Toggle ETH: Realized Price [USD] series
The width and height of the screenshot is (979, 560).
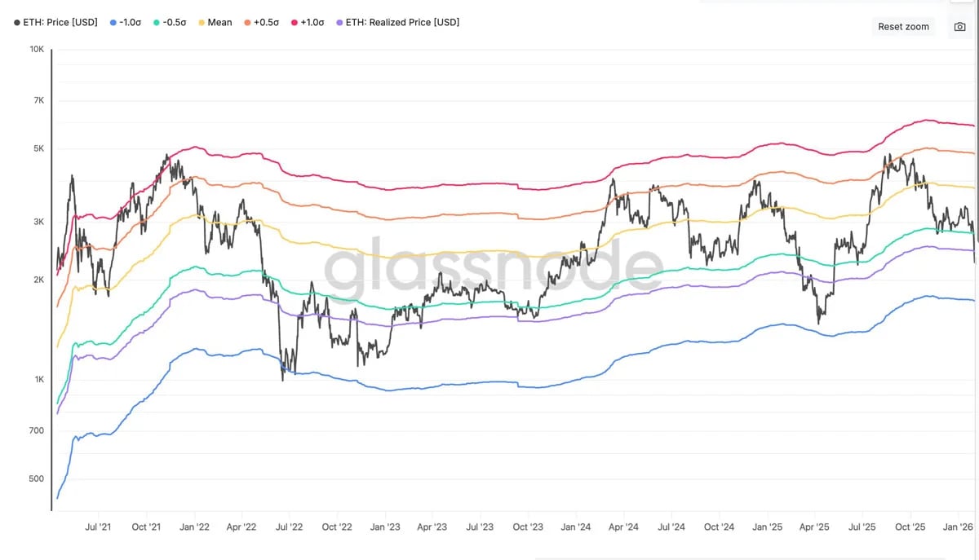[x=398, y=23]
